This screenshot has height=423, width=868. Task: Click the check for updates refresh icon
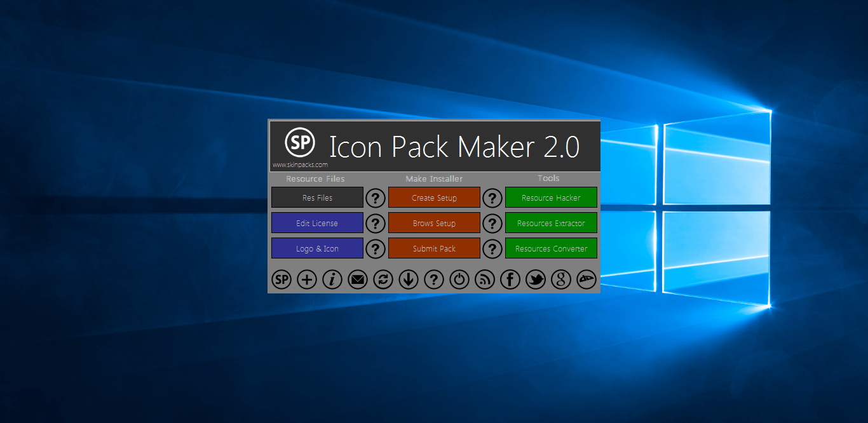click(x=383, y=279)
